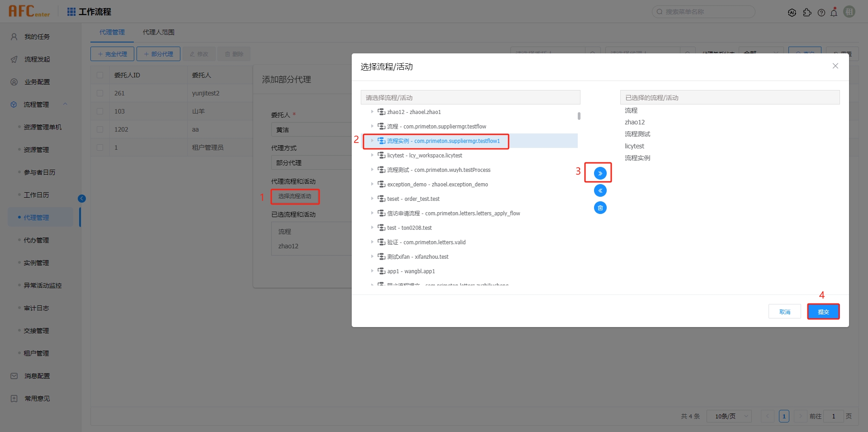This screenshot has height=432, width=868.
Task: Open the puzzle piece extensions icon
Action: (807, 13)
